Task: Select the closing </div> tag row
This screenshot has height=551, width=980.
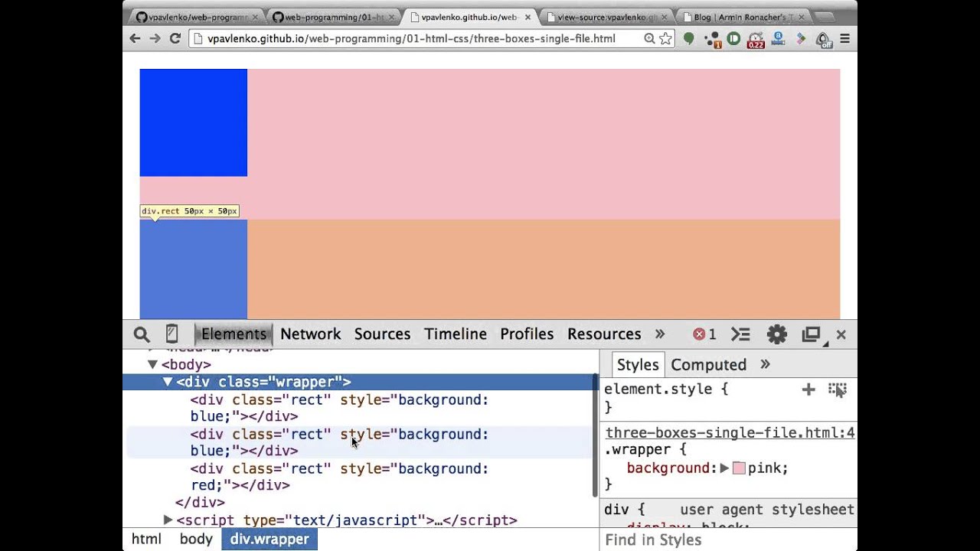Action: pos(200,503)
